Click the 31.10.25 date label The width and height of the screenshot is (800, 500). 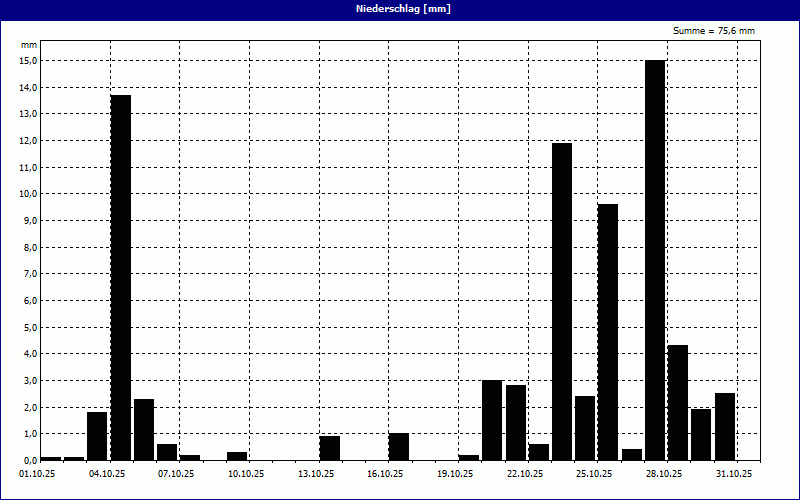pyautogui.click(x=734, y=474)
